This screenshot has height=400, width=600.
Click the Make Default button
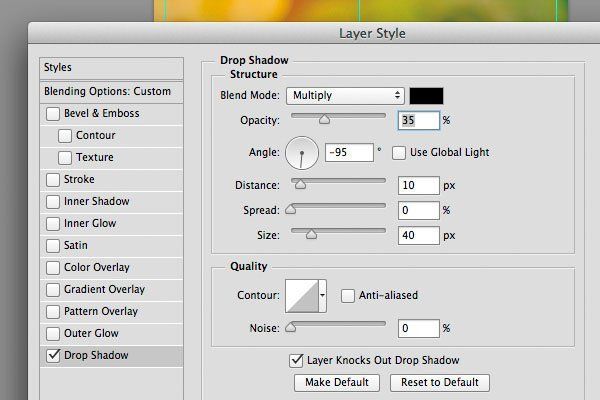point(337,382)
